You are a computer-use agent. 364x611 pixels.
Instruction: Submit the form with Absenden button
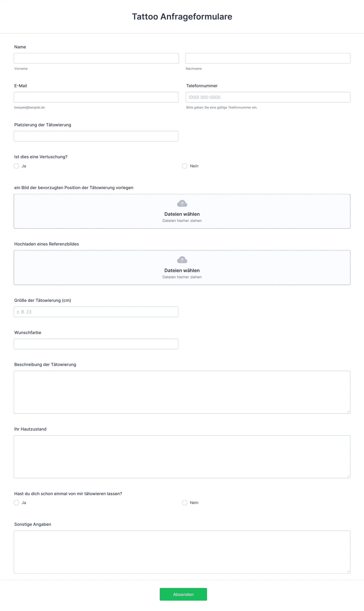point(183,594)
